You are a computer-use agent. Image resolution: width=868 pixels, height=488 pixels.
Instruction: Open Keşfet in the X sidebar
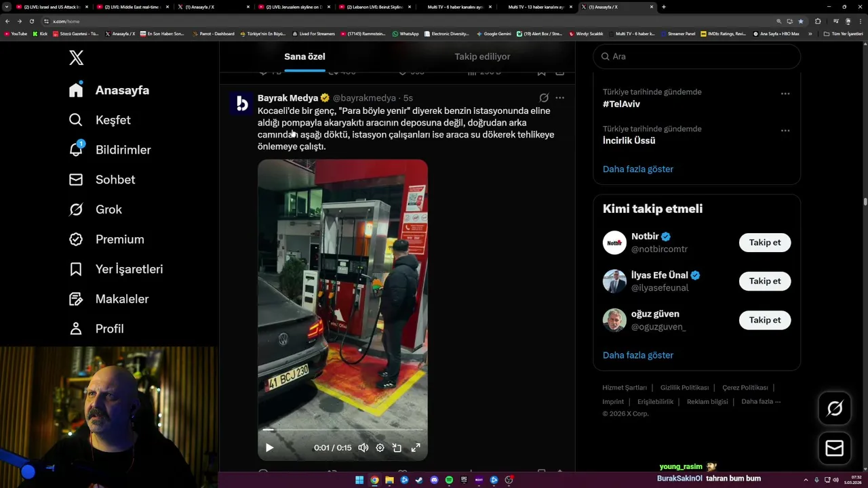pos(100,120)
